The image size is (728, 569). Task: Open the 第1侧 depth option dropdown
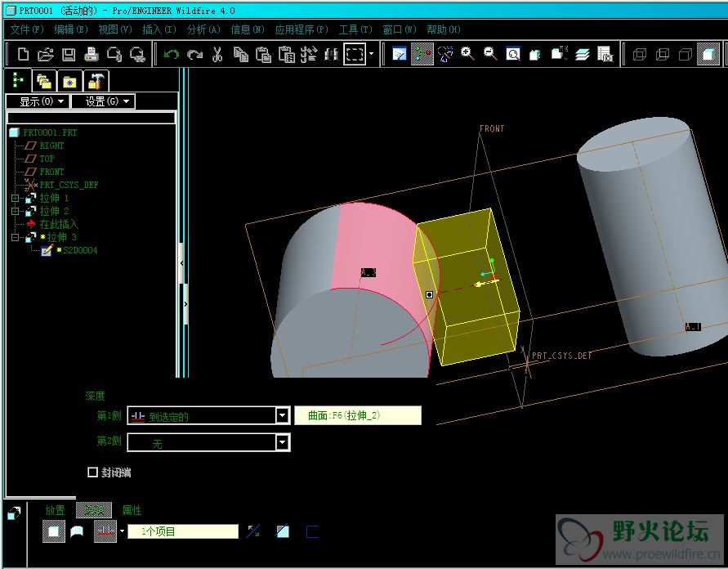[x=282, y=415]
